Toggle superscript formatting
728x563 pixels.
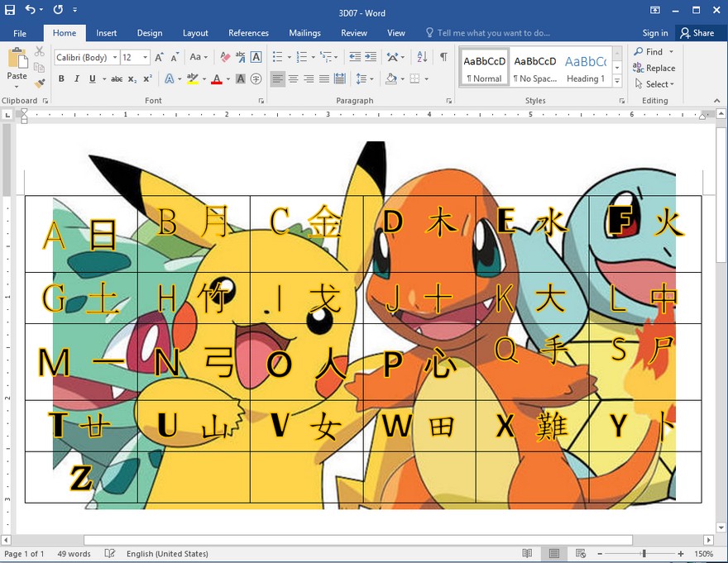coord(147,79)
